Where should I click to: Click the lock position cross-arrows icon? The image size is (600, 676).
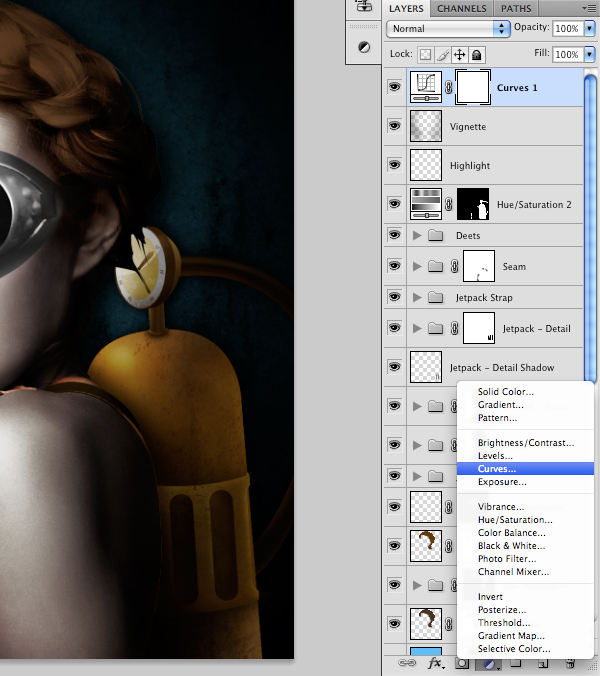click(x=459, y=54)
